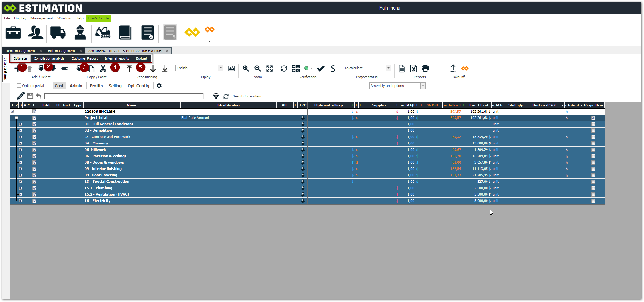Open the truck suppliers icon
Image resolution: width=644 pixels, height=302 pixels.
(58, 33)
